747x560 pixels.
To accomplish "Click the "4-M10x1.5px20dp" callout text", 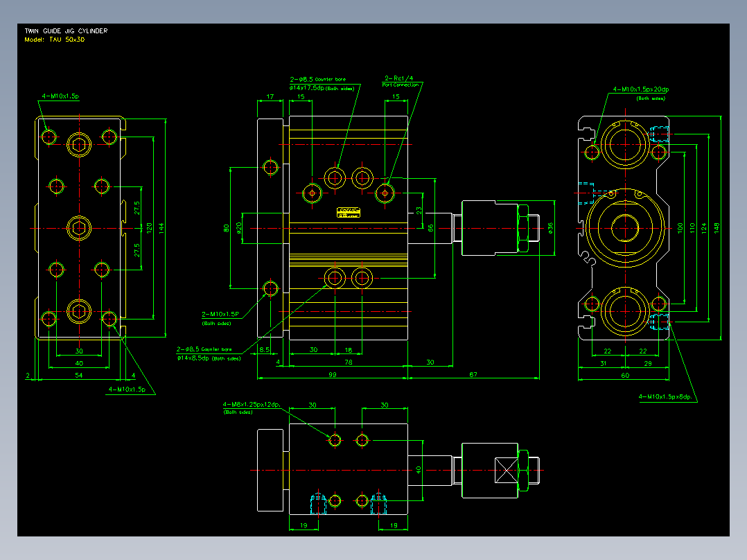I will coord(641,89).
